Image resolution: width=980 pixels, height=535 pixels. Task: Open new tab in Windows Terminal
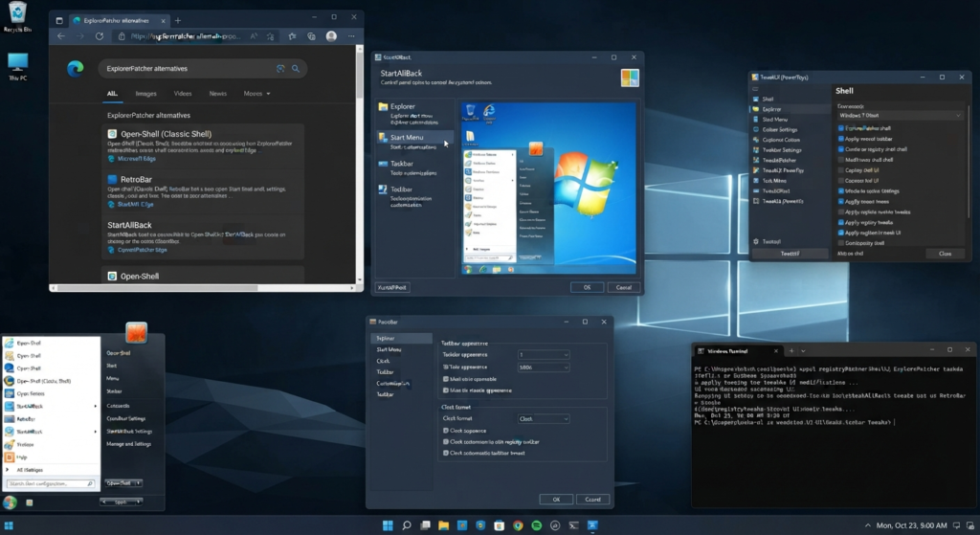791,350
